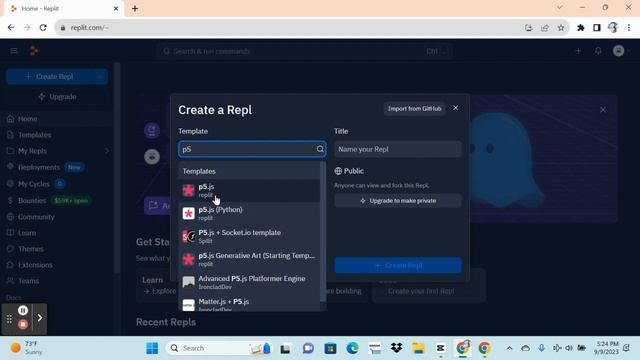640x360 pixels.
Task: Open the account avatar menu
Action: (x=619, y=51)
